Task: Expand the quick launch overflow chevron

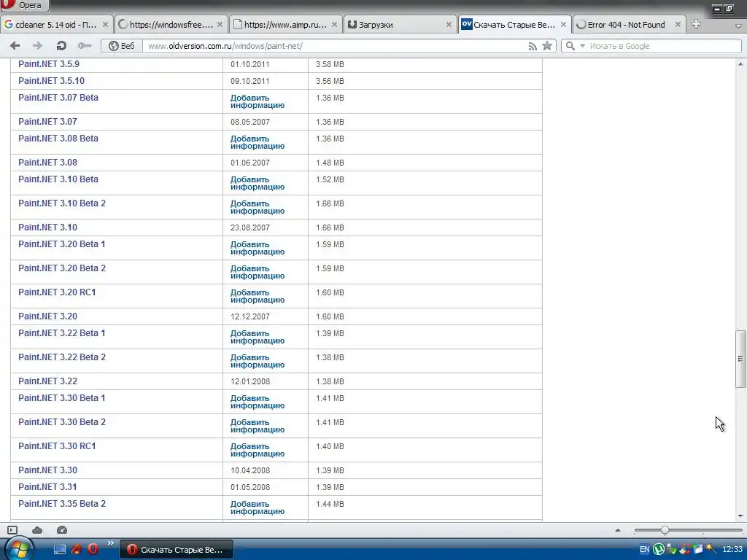Action: 111,542
